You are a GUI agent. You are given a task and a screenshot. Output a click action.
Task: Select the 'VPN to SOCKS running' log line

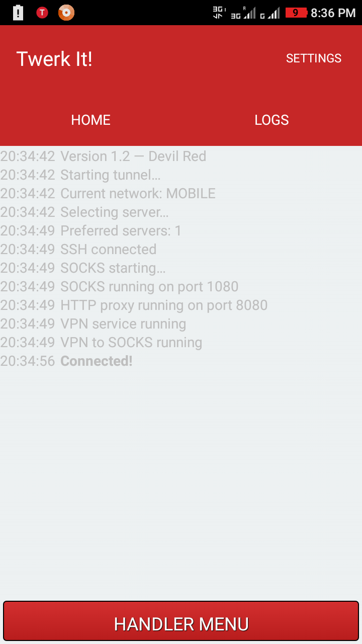[x=101, y=342]
